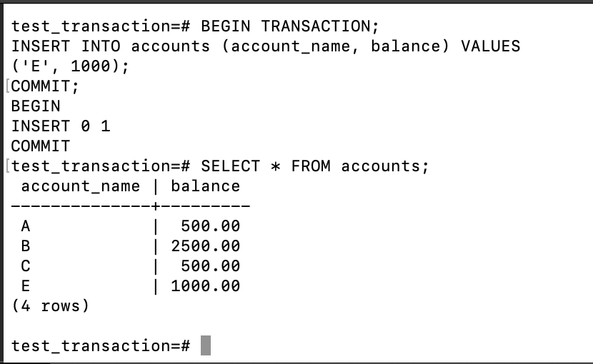
Task: Click the COMMIT; command line
Action: coord(45,86)
